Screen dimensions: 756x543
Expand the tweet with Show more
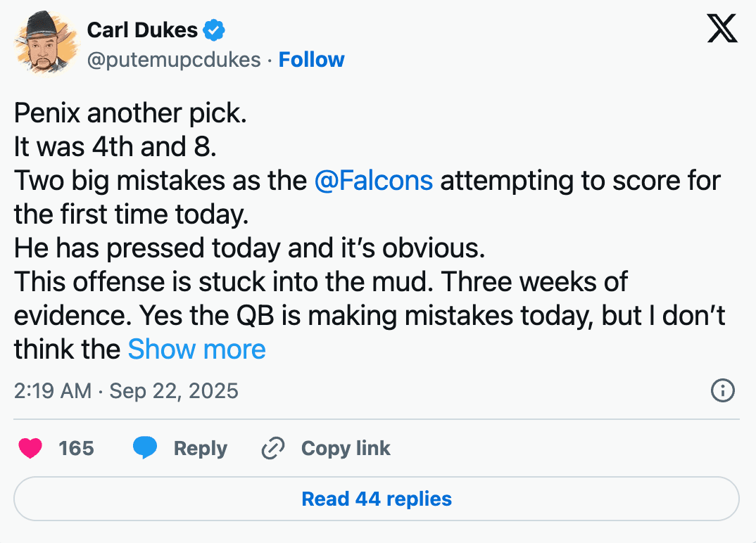click(196, 350)
